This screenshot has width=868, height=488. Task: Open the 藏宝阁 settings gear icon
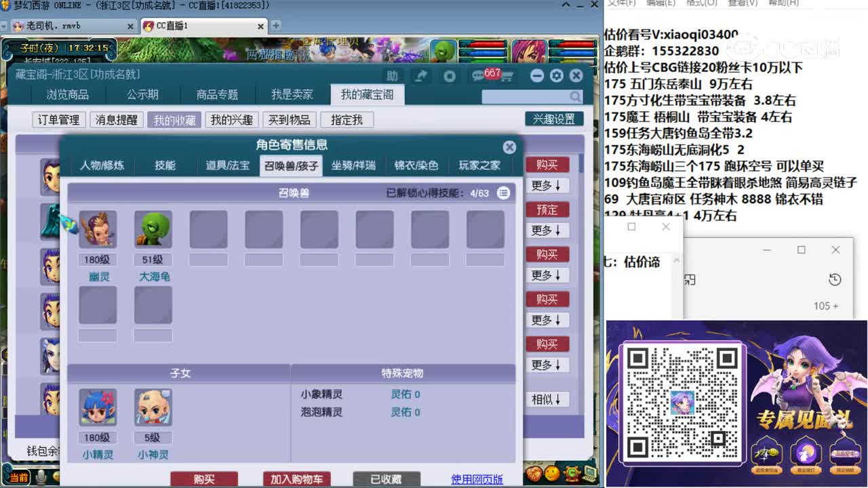tap(557, 76)
